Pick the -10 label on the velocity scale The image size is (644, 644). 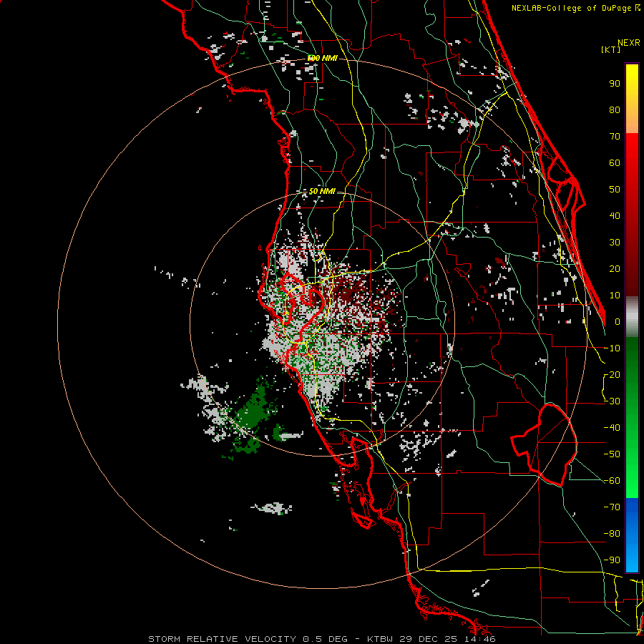[612, 348]
